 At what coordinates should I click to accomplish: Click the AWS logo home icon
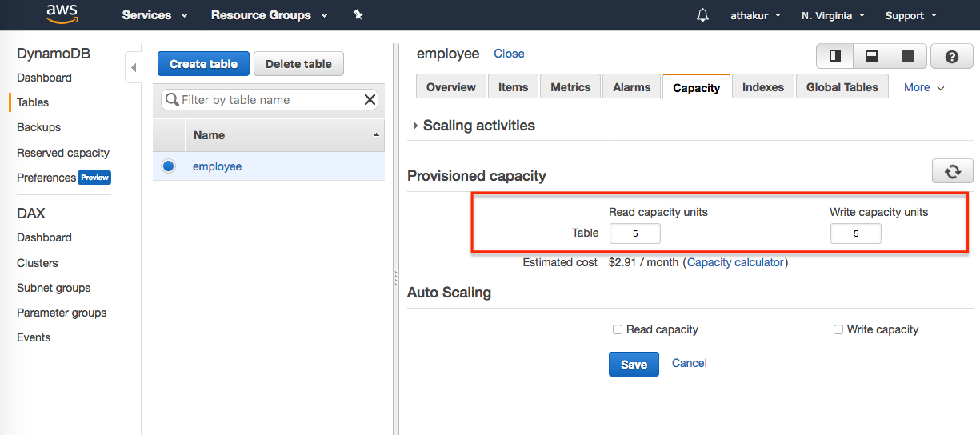point(62,14)
